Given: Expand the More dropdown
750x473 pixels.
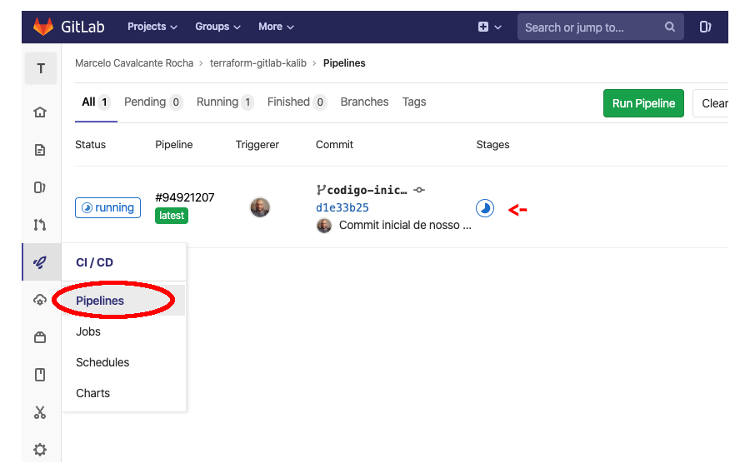Looking at the screenshot, I should [x=276, y=27].
